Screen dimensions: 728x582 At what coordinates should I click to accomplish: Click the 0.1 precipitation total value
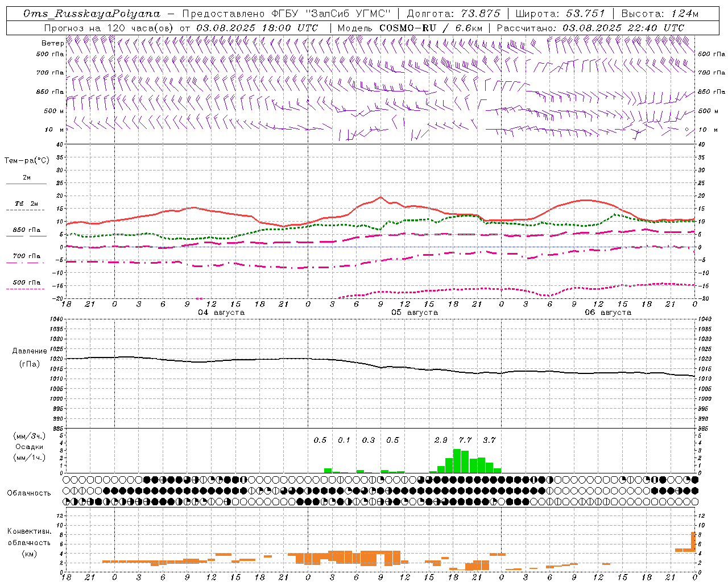[344, 440]
